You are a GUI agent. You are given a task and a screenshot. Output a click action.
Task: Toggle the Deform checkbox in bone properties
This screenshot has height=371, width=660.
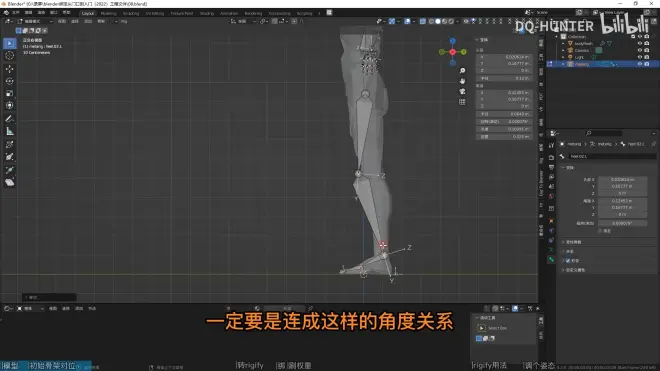(x=568, y=261)
